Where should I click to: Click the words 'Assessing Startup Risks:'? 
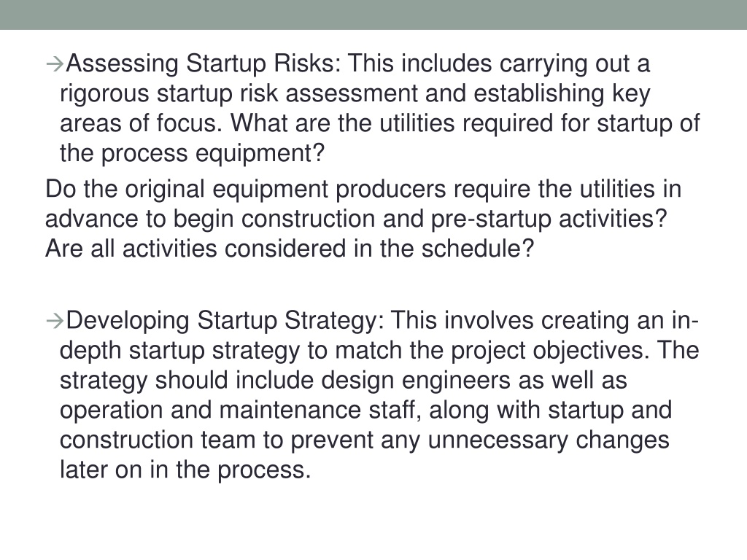204,64
